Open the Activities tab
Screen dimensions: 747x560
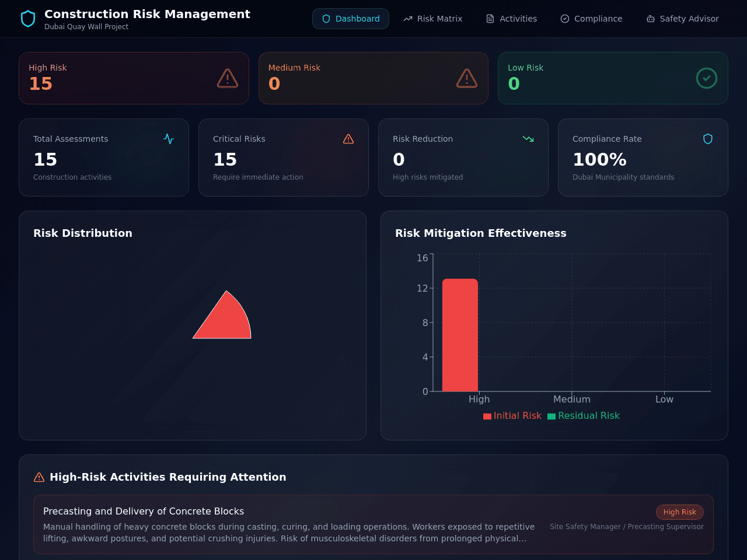pyautogui.click(x=511, y=19)
